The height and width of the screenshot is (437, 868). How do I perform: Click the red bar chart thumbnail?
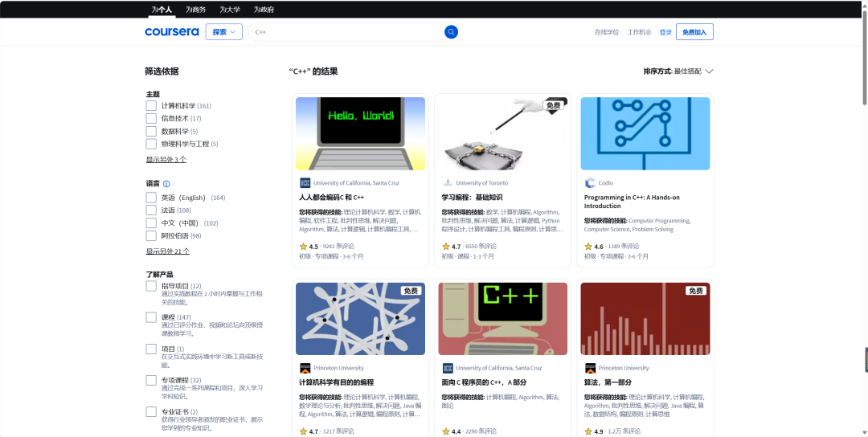pos(645,319)
